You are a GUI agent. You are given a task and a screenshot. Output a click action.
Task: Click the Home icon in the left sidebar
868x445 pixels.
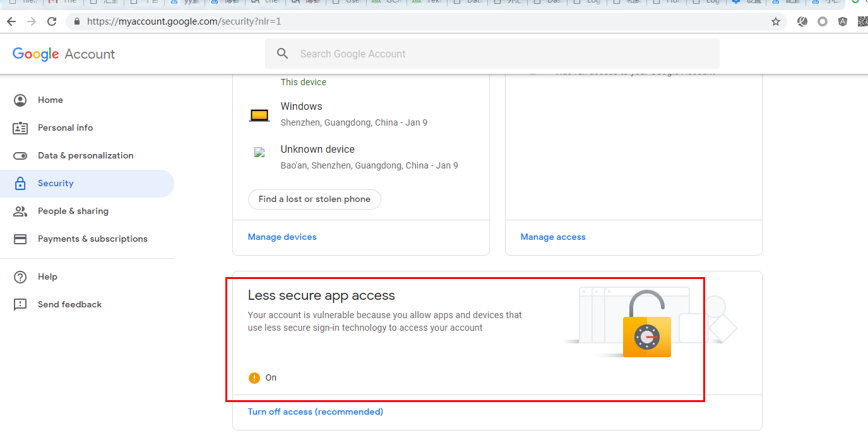coord(21,100)
